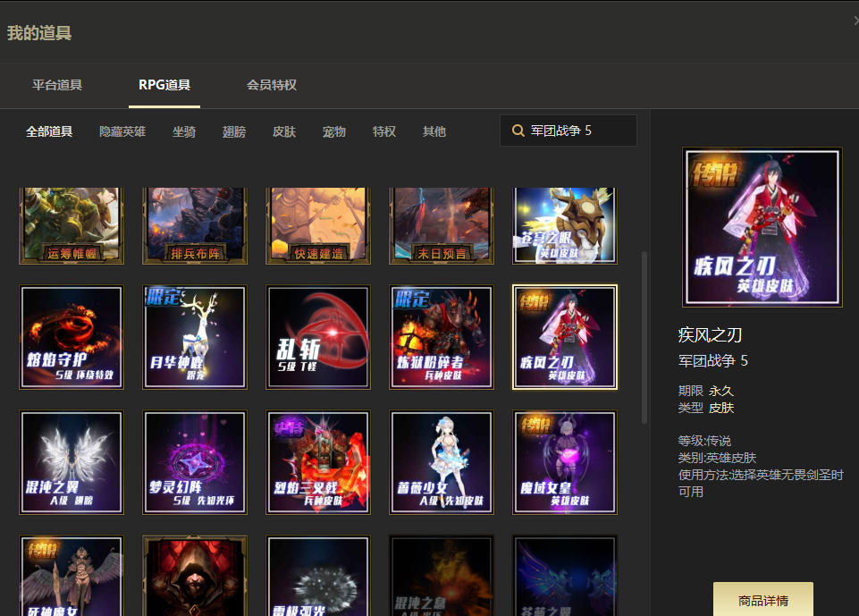Select the 蔷薇少女 A级 skin card
This screenshot has height=616, width=859.
[x=441, y=462]
